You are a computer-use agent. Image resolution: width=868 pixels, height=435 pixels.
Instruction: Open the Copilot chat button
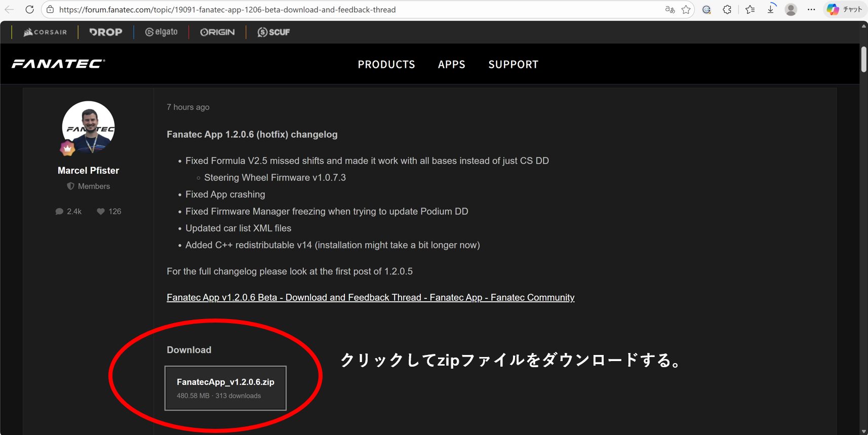tap(844, 10)
